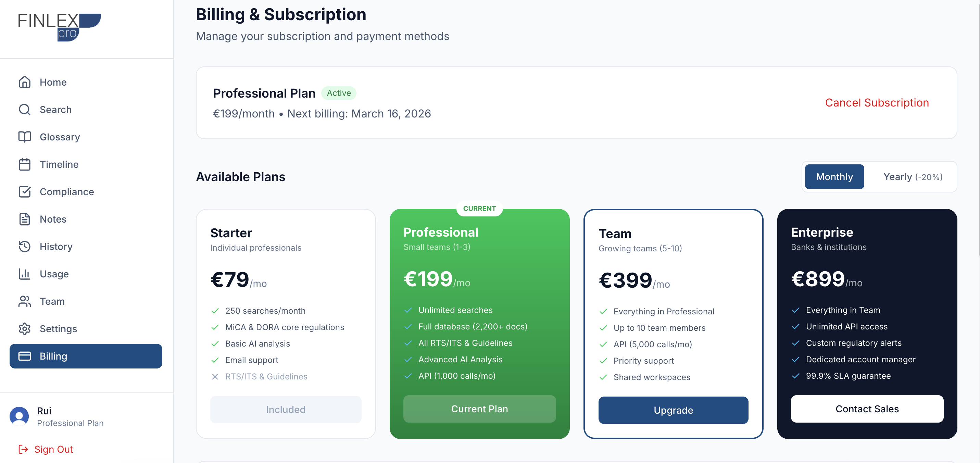The width and height of the screenshot is (980, 463).
Task: Click the Team people icon
Action: (x=25, y=301)
